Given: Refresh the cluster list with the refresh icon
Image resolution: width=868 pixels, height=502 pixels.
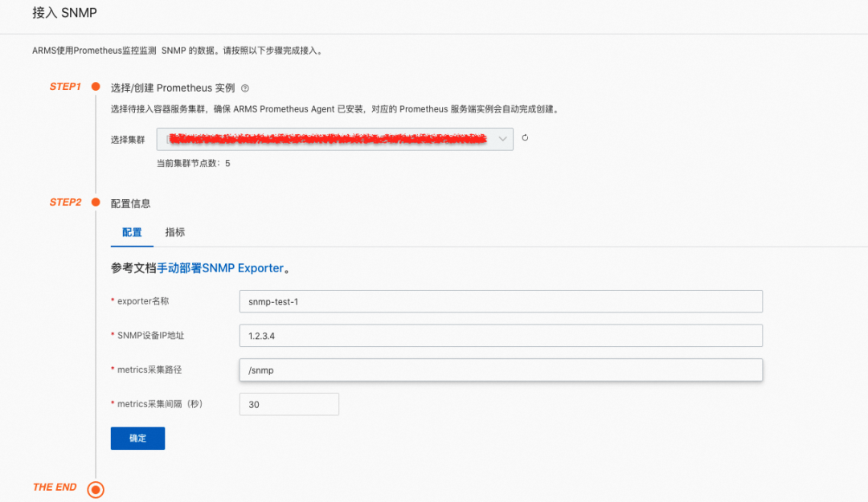Looking at the screenshot, I should 523,138.
